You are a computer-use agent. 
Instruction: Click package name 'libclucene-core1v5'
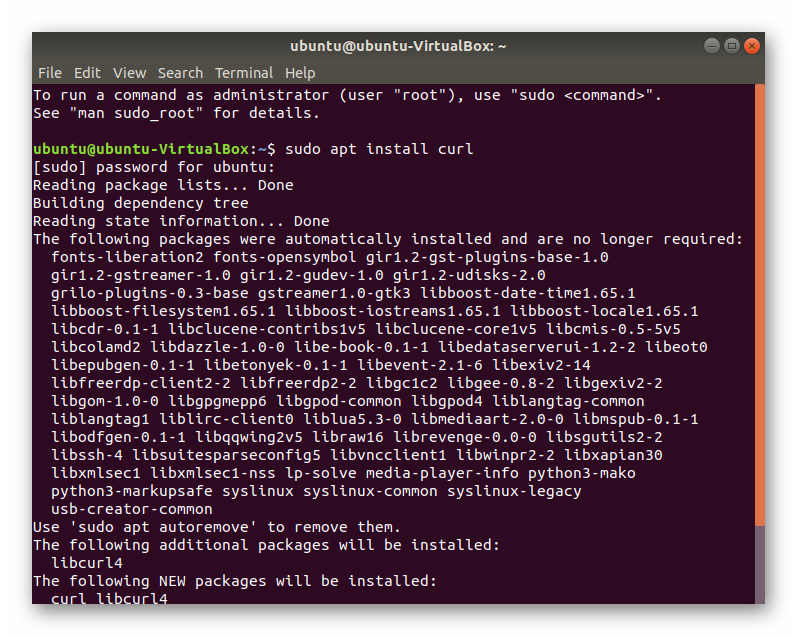coord(456,329)
